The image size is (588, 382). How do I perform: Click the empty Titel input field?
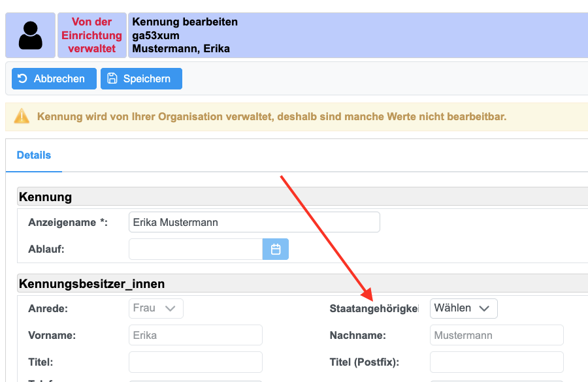pyautogui.click(x=195, y=362)
